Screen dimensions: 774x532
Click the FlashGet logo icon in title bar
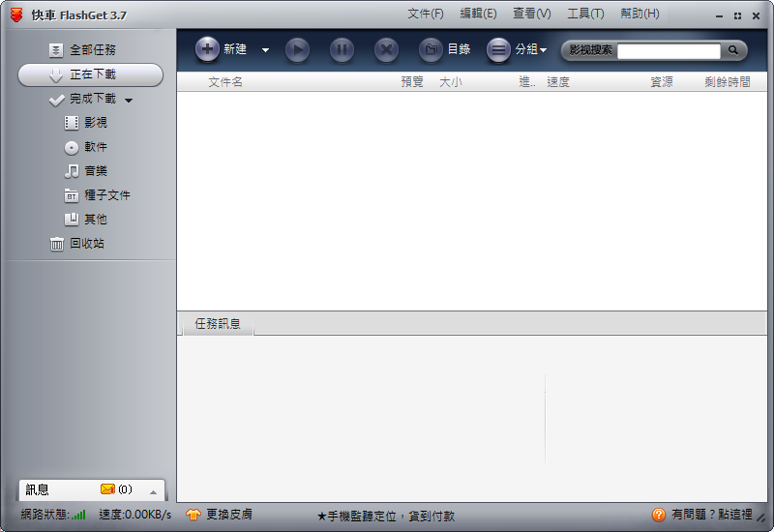pyautogui.click(x=16, y=15)
